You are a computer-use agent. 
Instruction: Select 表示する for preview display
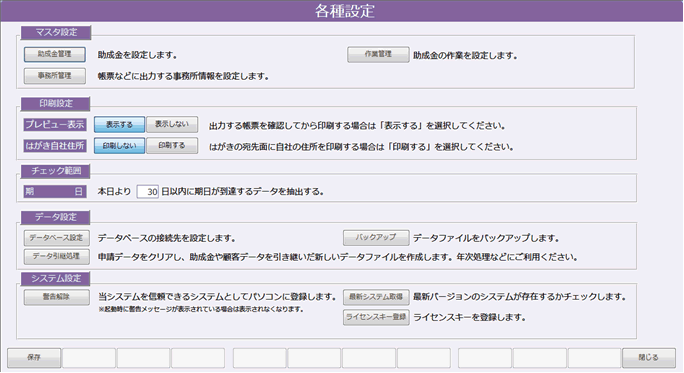(120, 124)
